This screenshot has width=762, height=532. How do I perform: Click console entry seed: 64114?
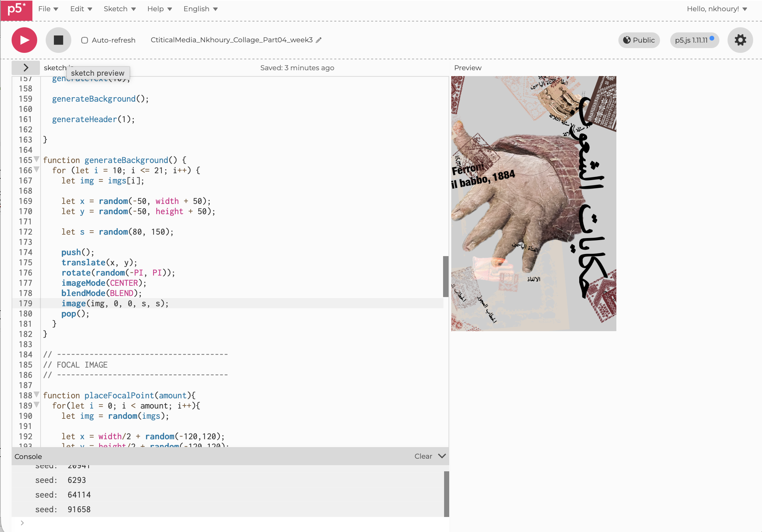tap(63, 495)
